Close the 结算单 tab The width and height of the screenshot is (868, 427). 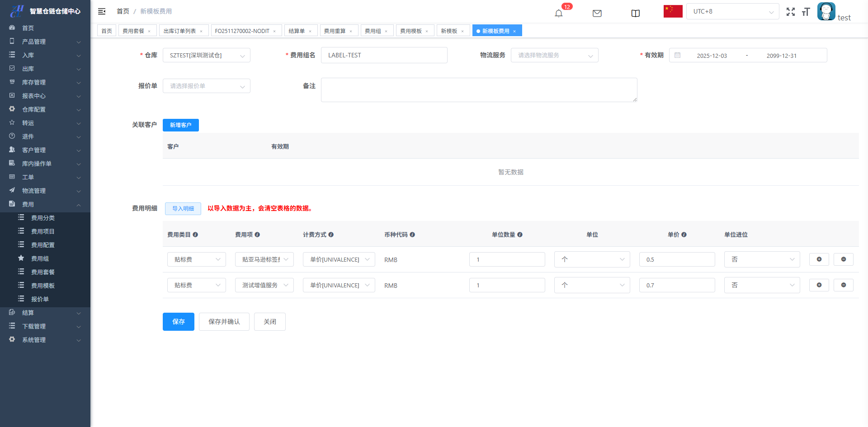[310, 31]
